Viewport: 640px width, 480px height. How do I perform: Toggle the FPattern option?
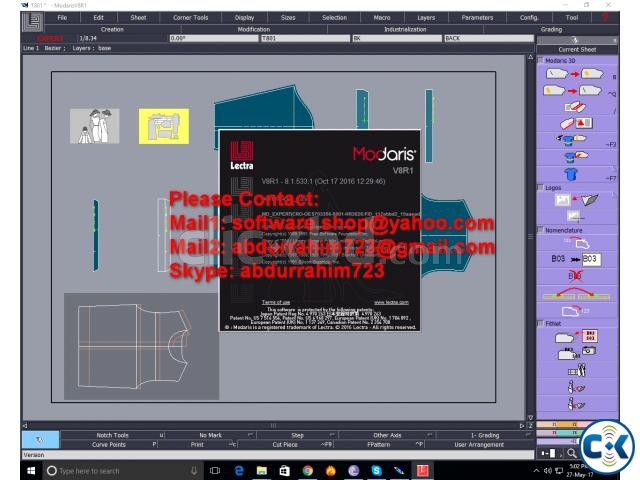tap(379, 444)
